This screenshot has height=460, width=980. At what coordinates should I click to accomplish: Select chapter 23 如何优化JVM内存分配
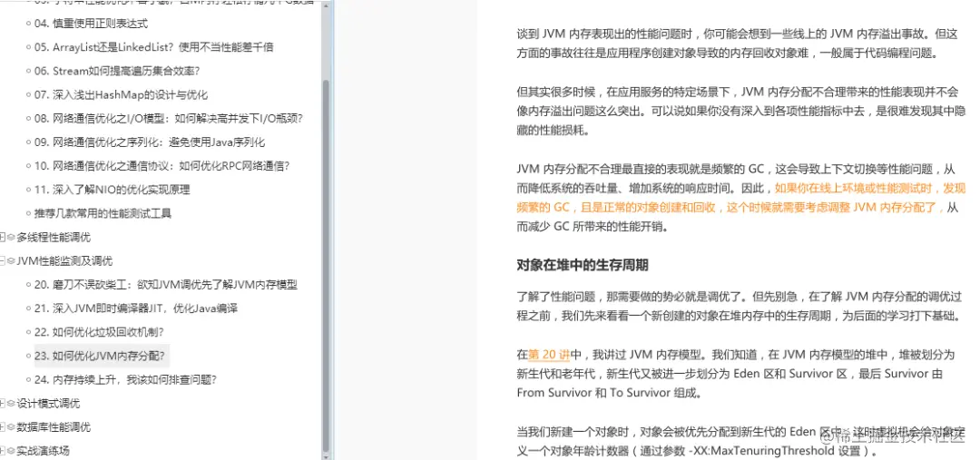(102, 356)
